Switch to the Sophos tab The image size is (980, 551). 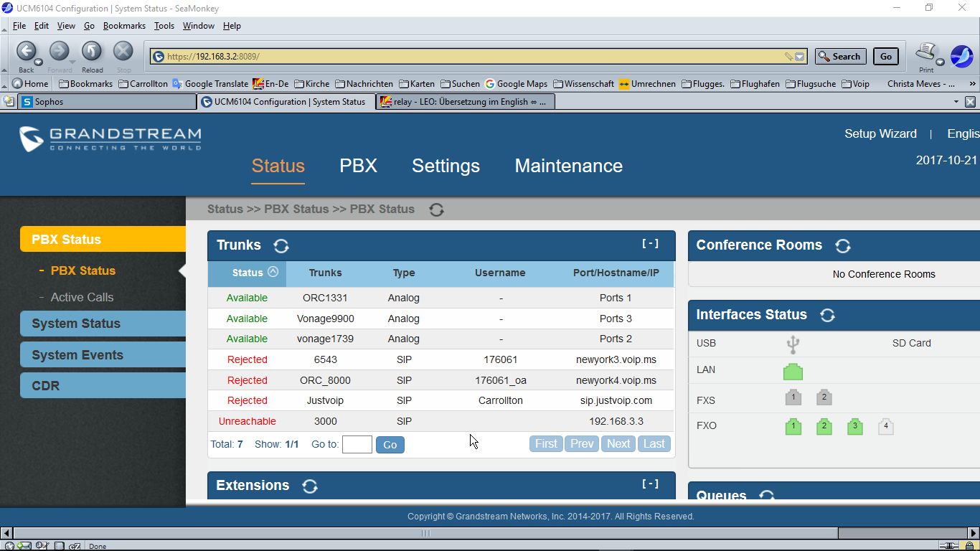click(x=106, y=102)
